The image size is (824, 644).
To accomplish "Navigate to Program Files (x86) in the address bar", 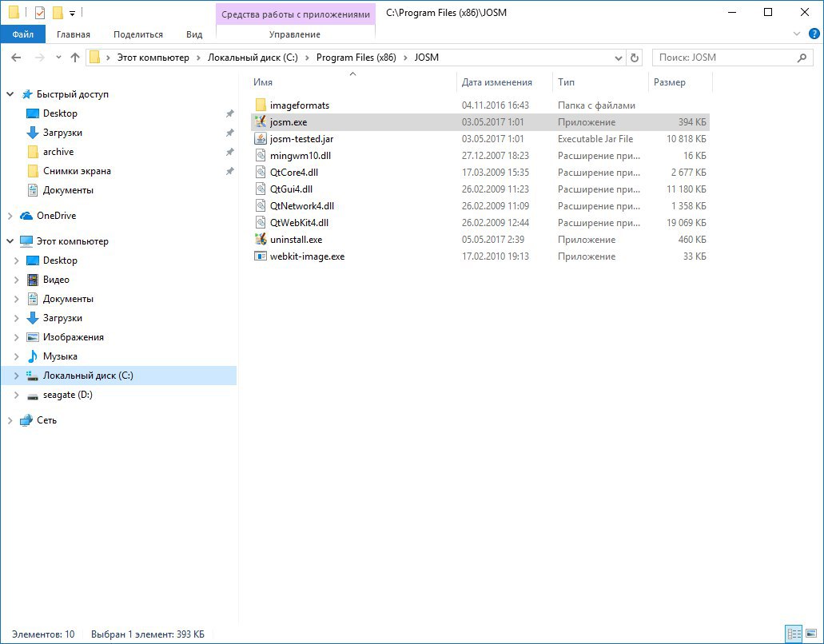I will coord(356,58).
